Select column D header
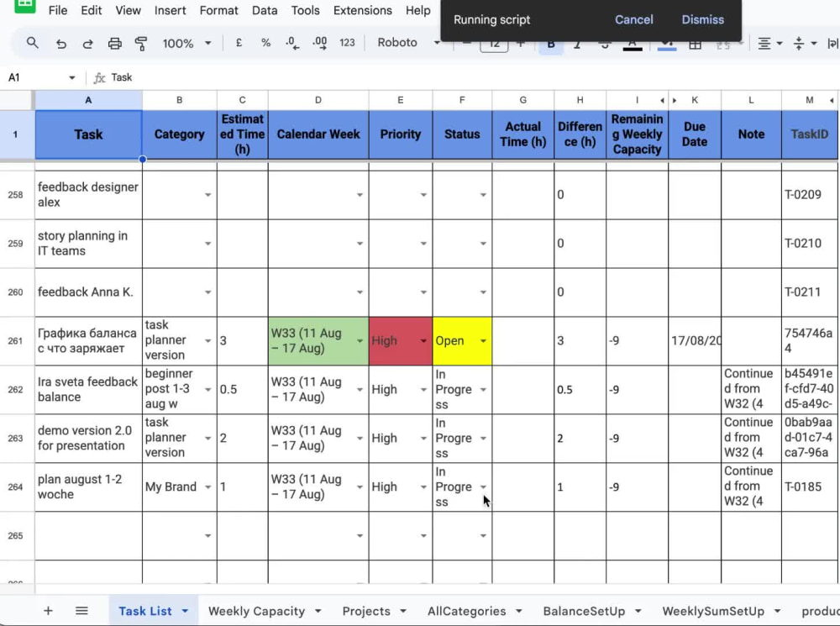 [318, 100]
